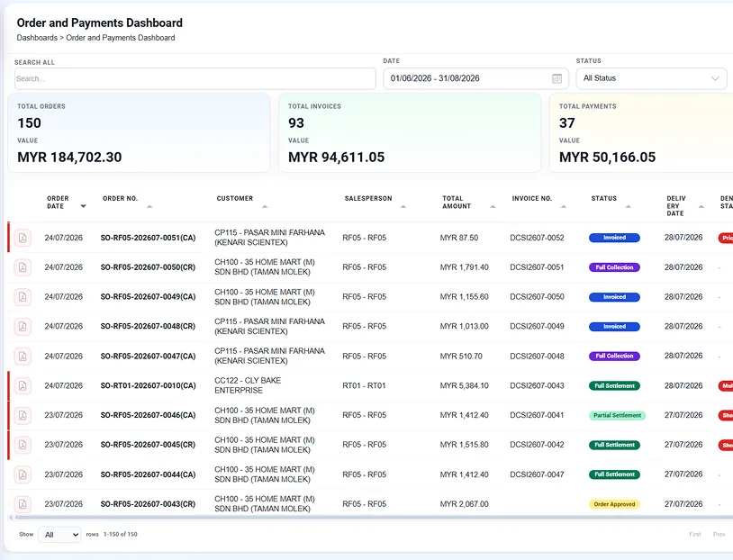Image resolution: width=733 pixels, height=560 pixels.
Task: Click Full Collection badge for DCSI2607-0048
Action: [x=614, y=356]
